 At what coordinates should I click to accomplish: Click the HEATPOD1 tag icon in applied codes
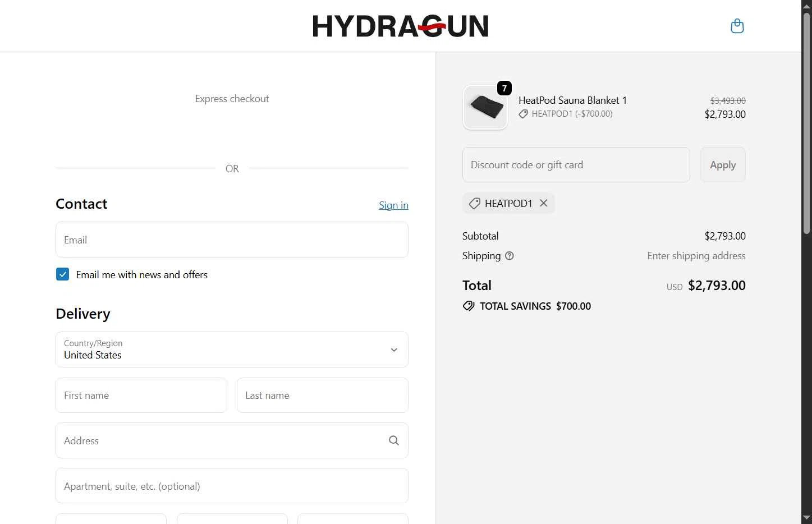click(x=474, y=204)
